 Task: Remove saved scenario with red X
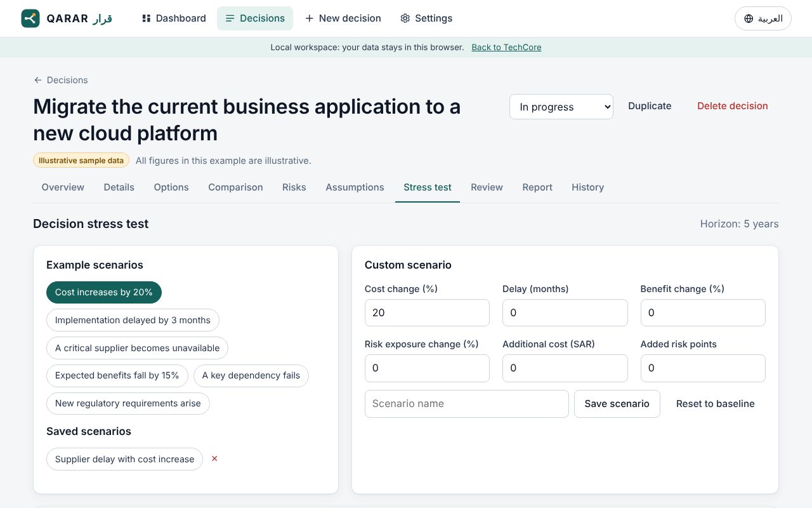point(214,458)
